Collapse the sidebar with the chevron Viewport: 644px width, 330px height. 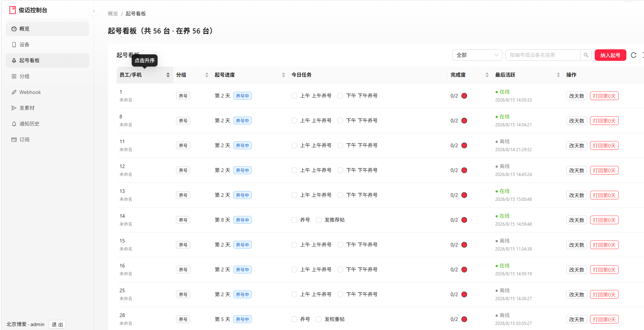94,11
